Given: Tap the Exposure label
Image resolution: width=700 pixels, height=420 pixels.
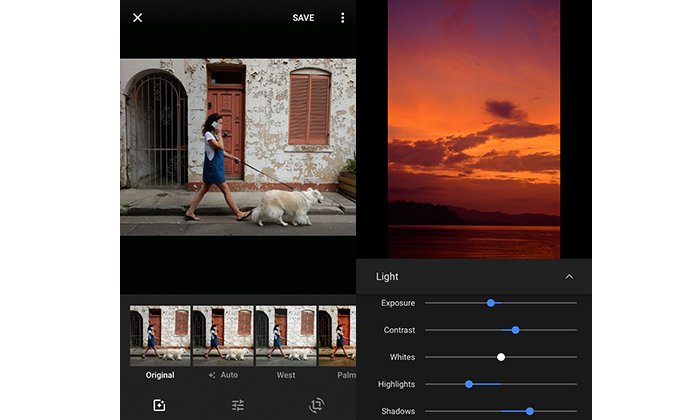Looking at the screenshot, I should pos(398,303).
